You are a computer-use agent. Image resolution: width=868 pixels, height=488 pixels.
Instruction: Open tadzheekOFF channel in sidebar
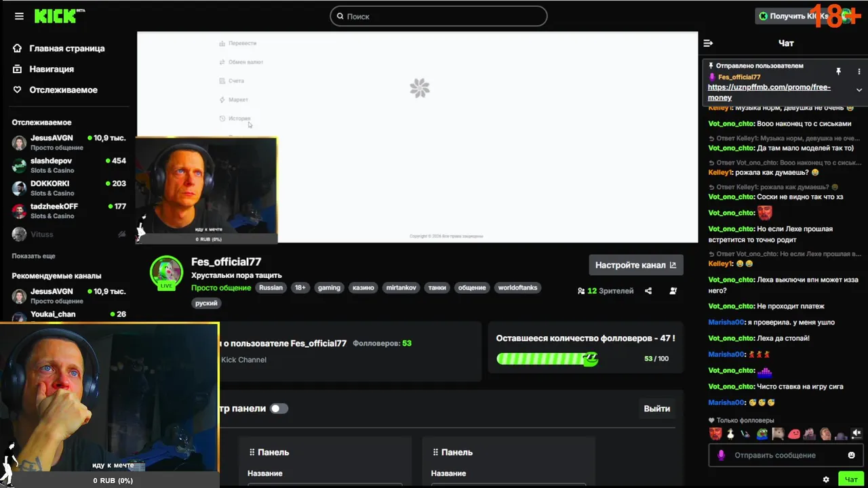[68, 211]
